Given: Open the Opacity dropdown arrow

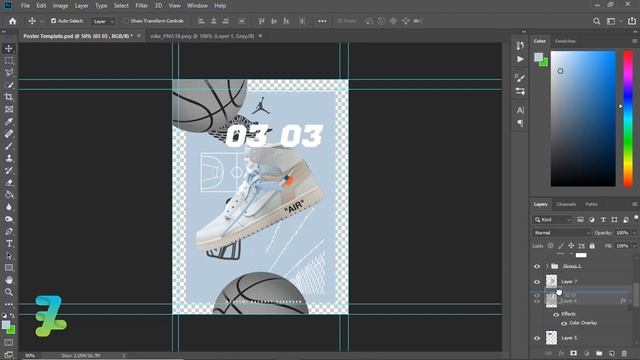Looking at the screenshot, I should 634,233.
